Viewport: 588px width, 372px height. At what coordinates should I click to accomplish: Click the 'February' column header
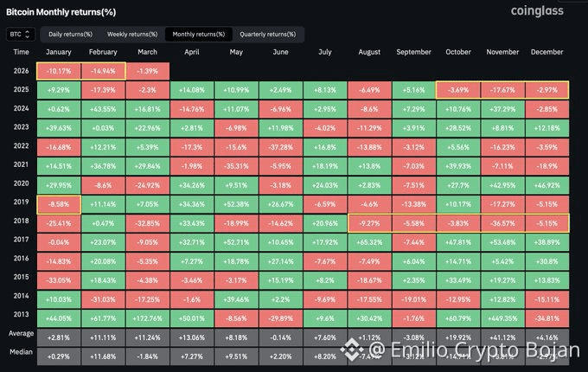(103, 52)
